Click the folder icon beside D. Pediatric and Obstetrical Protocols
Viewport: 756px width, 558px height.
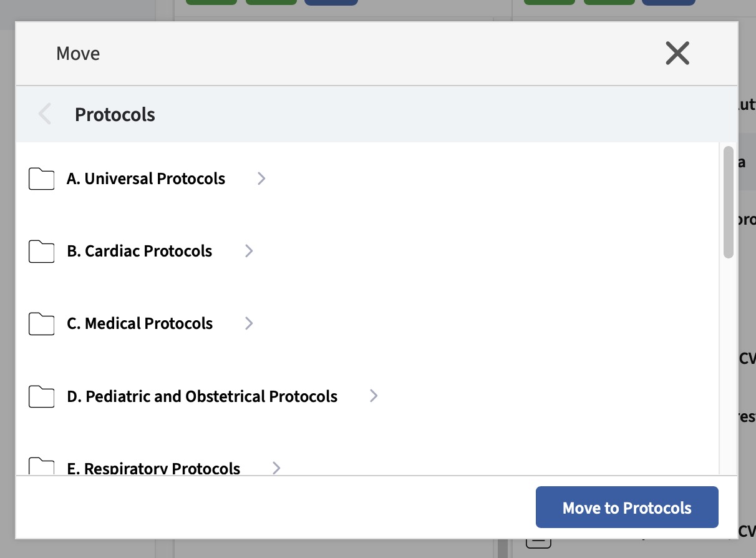pos(41,396)
